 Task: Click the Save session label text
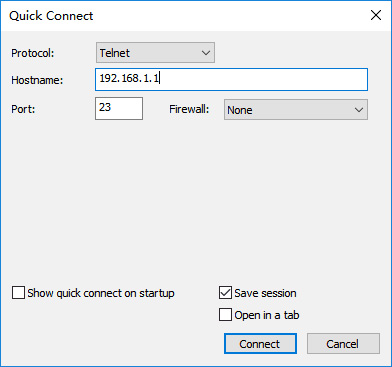click(265, 293)
